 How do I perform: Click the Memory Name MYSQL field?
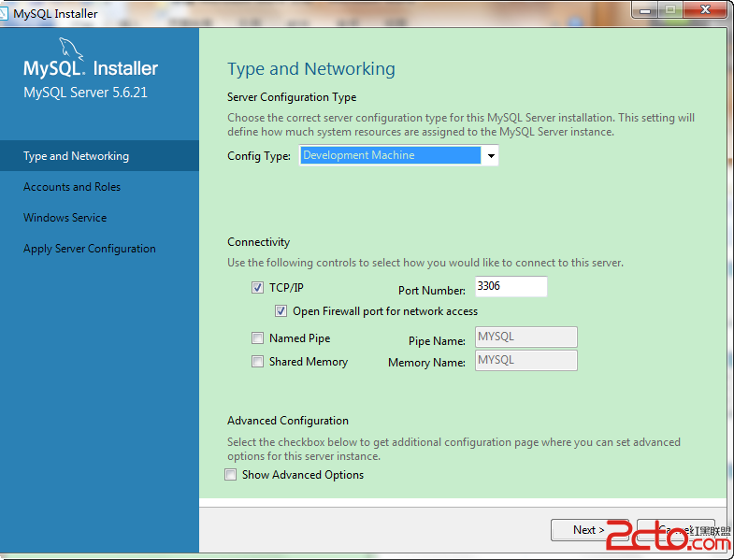(526, 361)
